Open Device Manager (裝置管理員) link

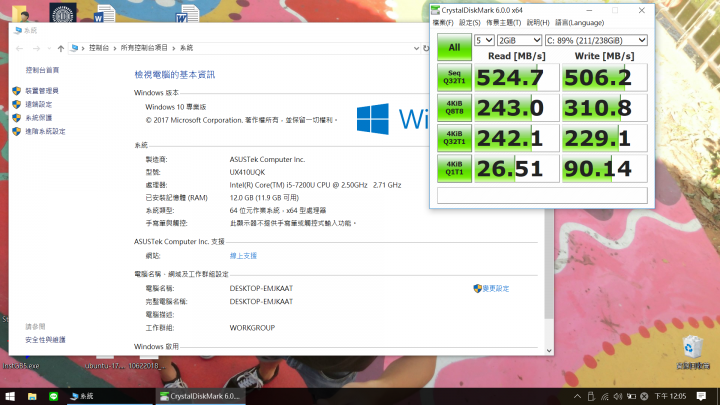pyautogui.click(x=42, y=90)
